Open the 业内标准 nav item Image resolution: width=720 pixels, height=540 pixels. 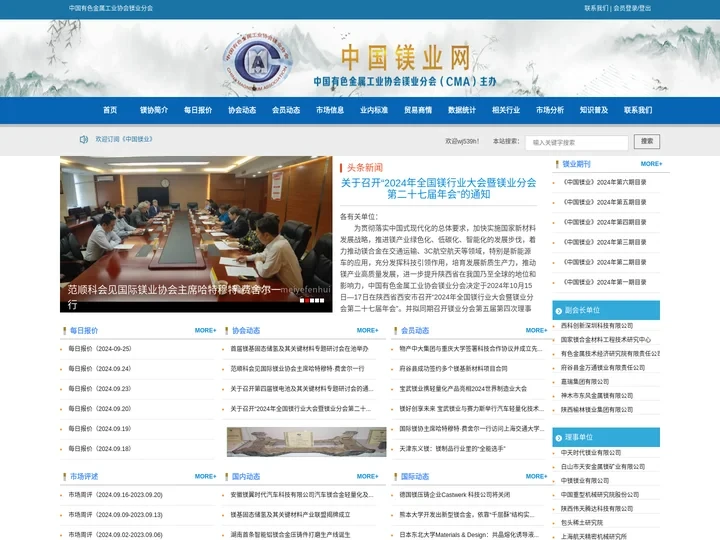[374, 110]
